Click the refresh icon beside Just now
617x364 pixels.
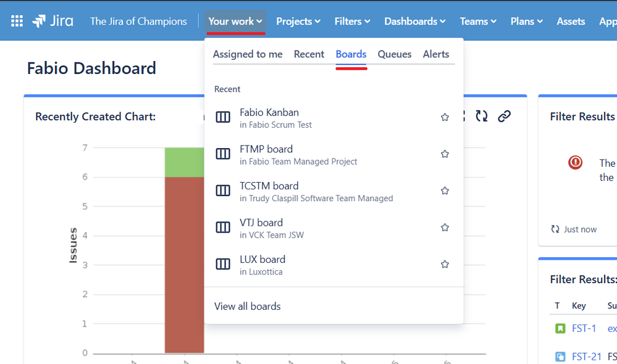(555, 229)
